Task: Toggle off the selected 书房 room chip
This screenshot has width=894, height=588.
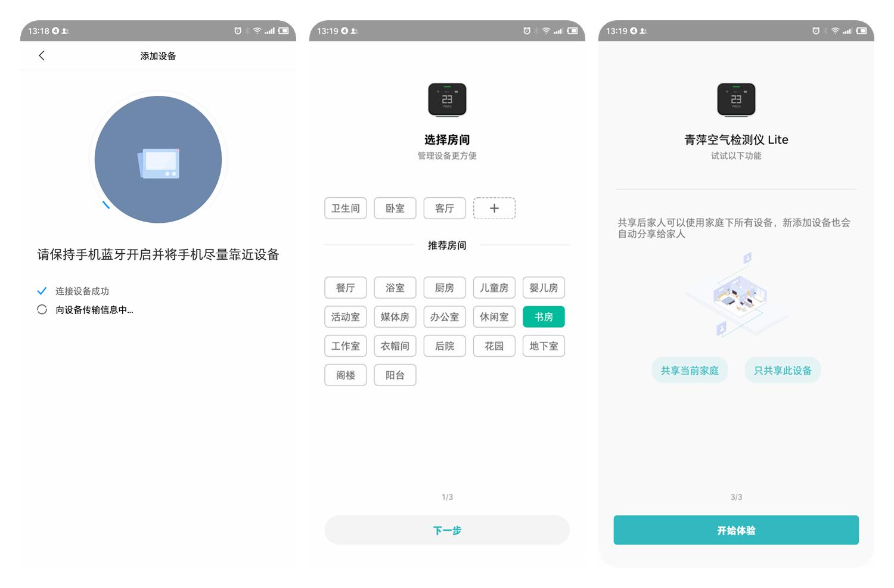Action: pyautogui.click(x=543, y=316)
